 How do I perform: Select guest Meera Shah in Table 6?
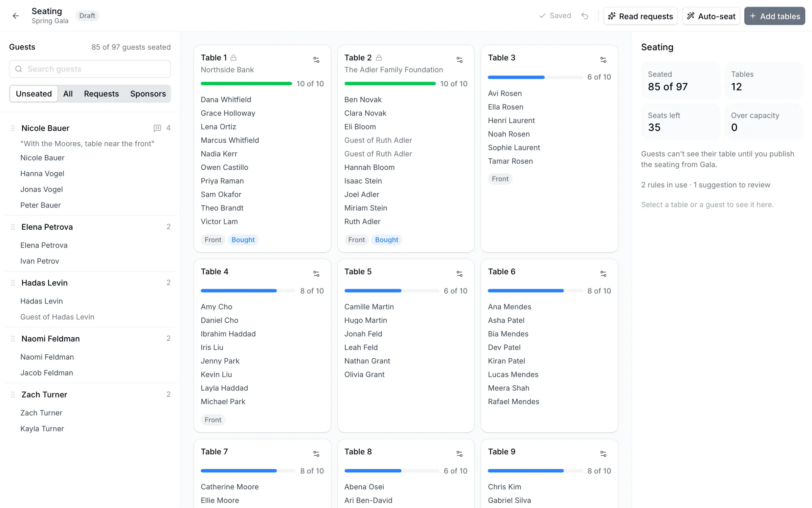click(x=509, y=388)
